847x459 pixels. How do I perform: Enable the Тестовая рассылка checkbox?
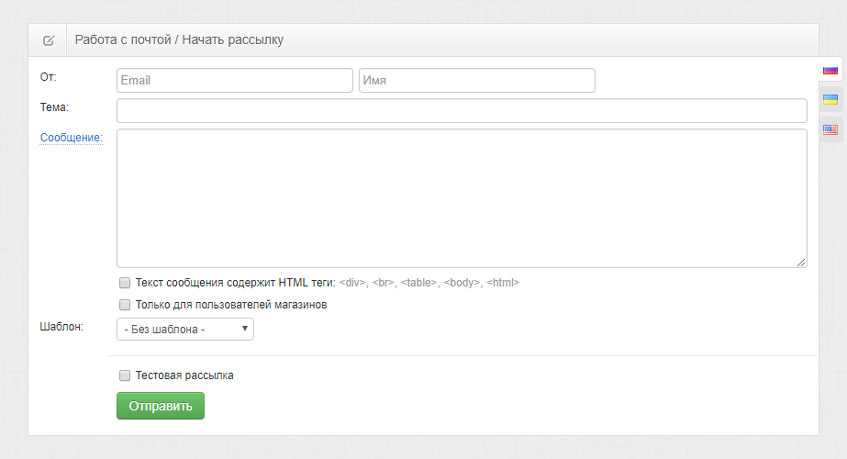[x=125, y=376]
